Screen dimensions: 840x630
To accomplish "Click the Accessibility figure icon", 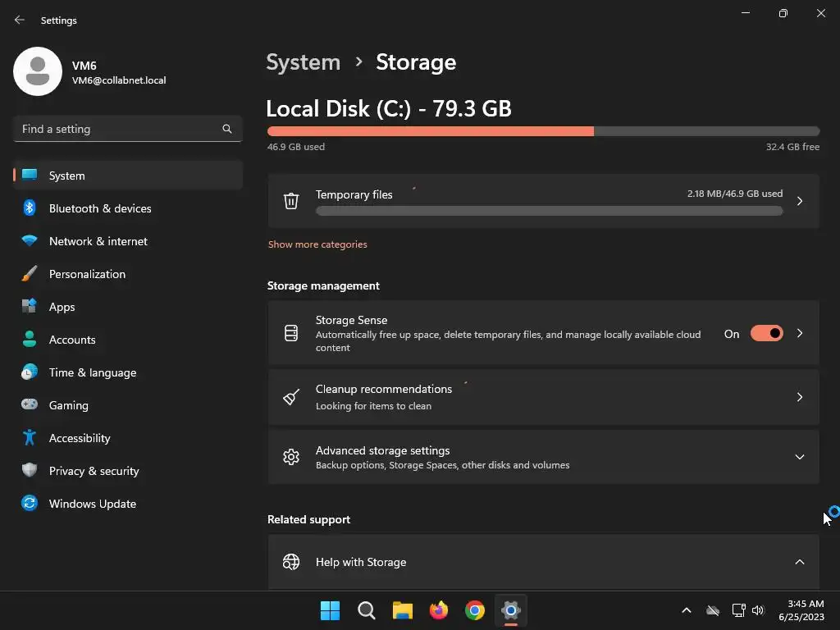I will pyautogui.click(x=30, y=438).
